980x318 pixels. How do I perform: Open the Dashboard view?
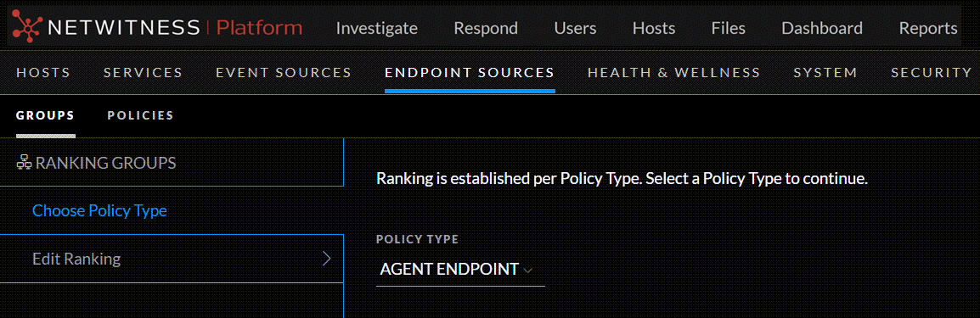822,29
